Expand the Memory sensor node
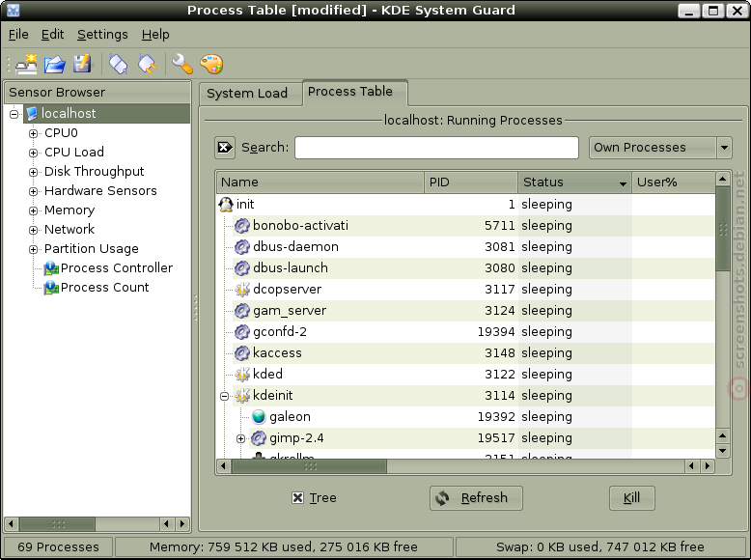Image resolution: width=751 pixels, height=560 pixels. tap(33, 210)
